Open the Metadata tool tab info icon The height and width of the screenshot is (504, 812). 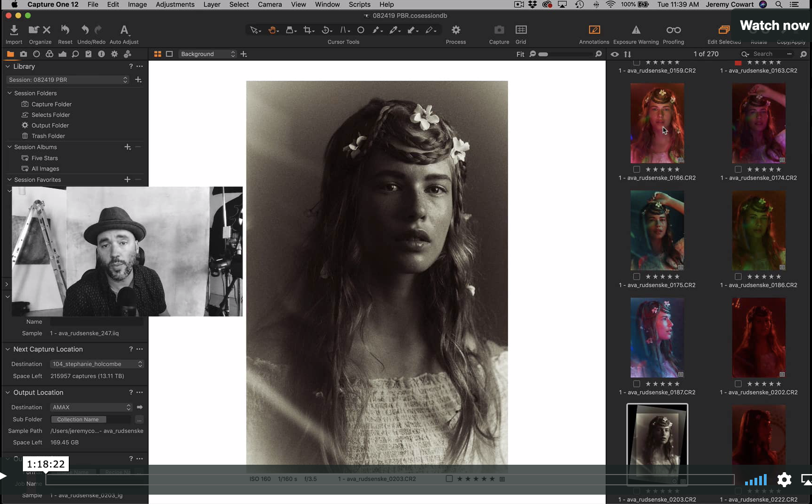click(101, 54)
